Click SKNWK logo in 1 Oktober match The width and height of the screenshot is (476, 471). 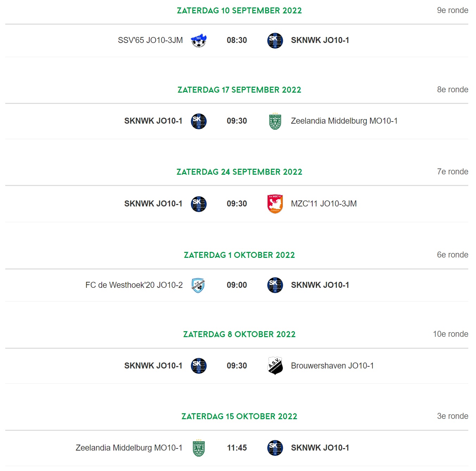[275, 285]
